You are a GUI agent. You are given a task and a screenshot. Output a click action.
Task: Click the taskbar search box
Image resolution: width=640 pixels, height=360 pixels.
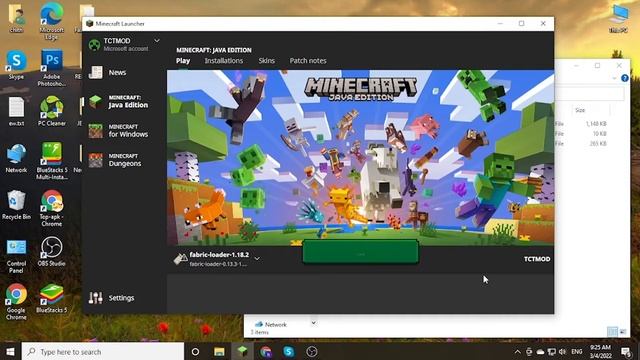tap(103, 351)
